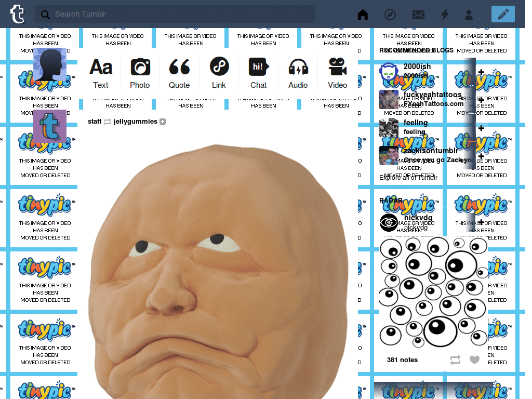The image size is (532, 399).
Task: Create a new Photo post
Action: point(140,73)
